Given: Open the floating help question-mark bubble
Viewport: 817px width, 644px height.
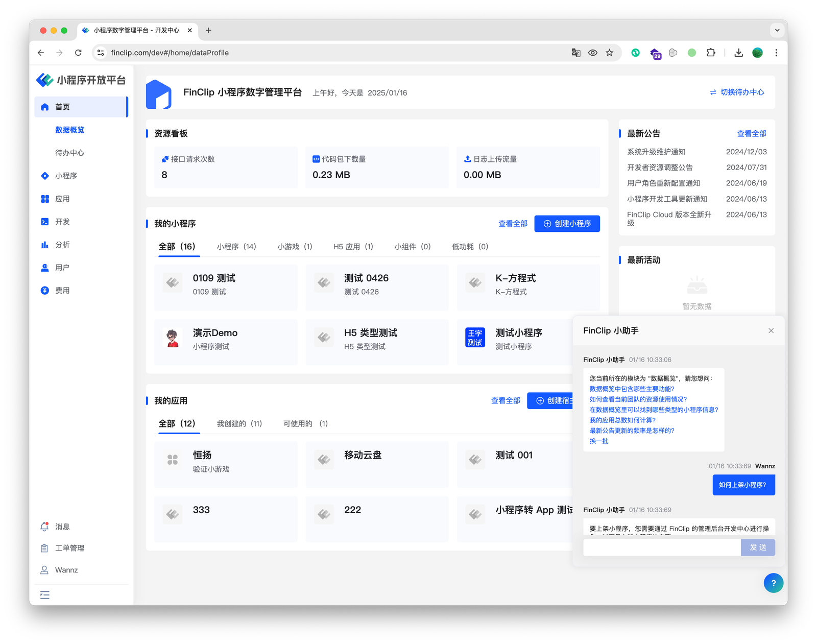Looking at the screenshot, I should click(774, 583).
